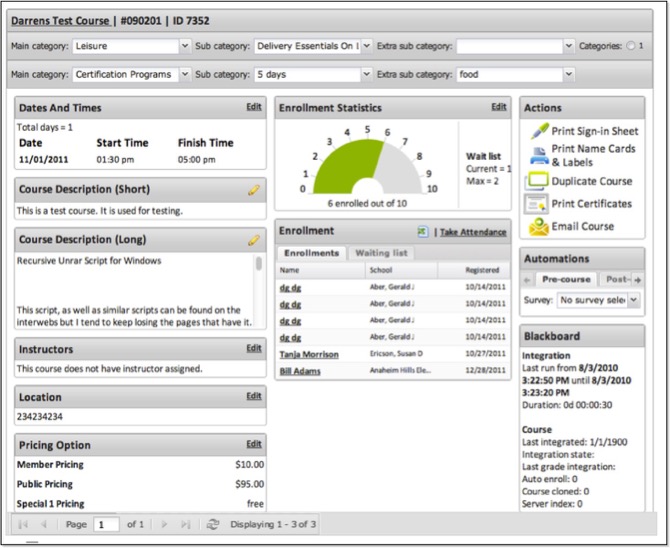Click Edit in the Dates And Times panel
This screenshot has width=670, height=548.
coord(254,107)
